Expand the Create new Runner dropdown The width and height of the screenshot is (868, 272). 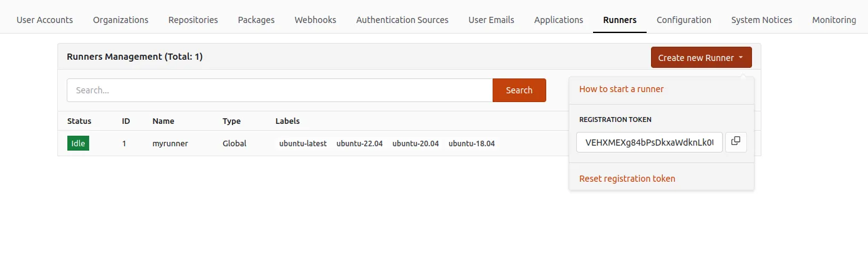pyautogui.click(x=701, y=57)
